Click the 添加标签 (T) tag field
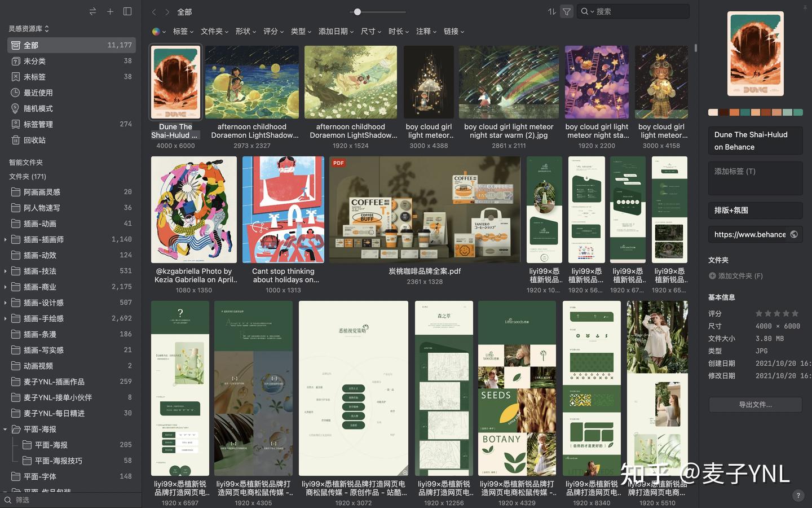812x508 pixels. click(755, 178)
